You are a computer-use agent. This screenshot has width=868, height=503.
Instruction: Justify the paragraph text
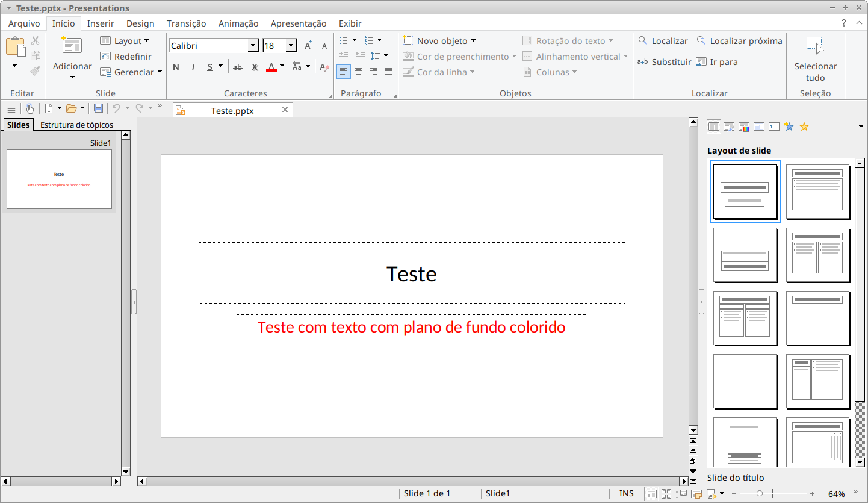click(389, 72)
